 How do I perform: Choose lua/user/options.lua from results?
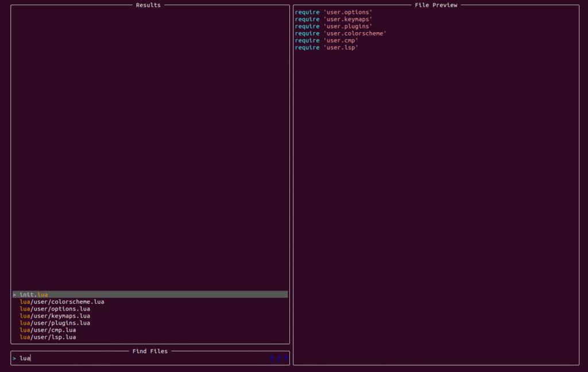[x=55, y=309]
